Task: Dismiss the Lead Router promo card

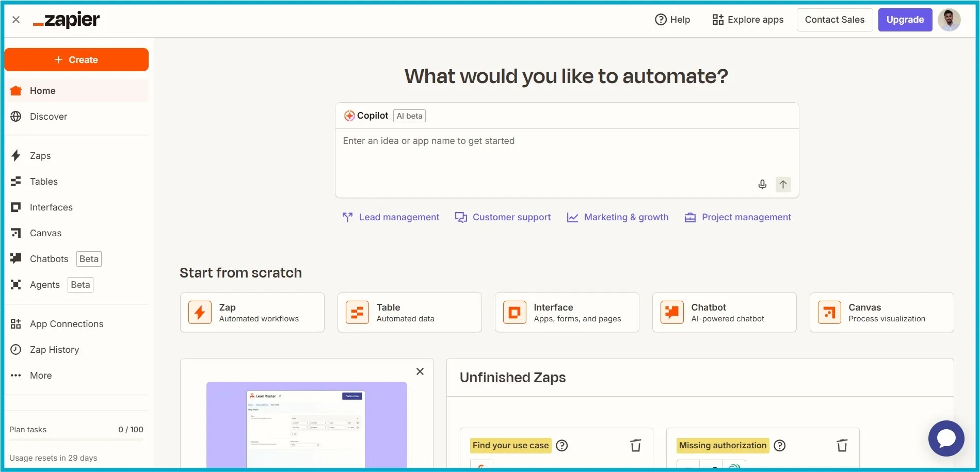Action: coord(420,371)
